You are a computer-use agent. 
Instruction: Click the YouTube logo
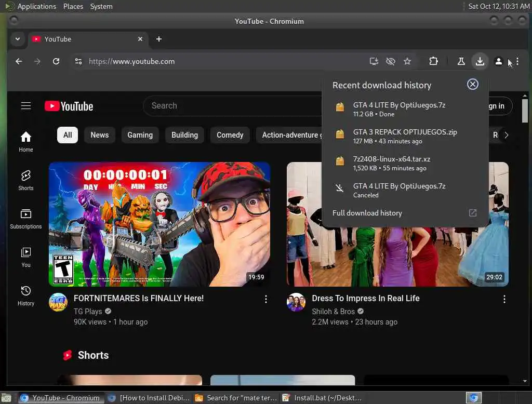tap(69, 106)
